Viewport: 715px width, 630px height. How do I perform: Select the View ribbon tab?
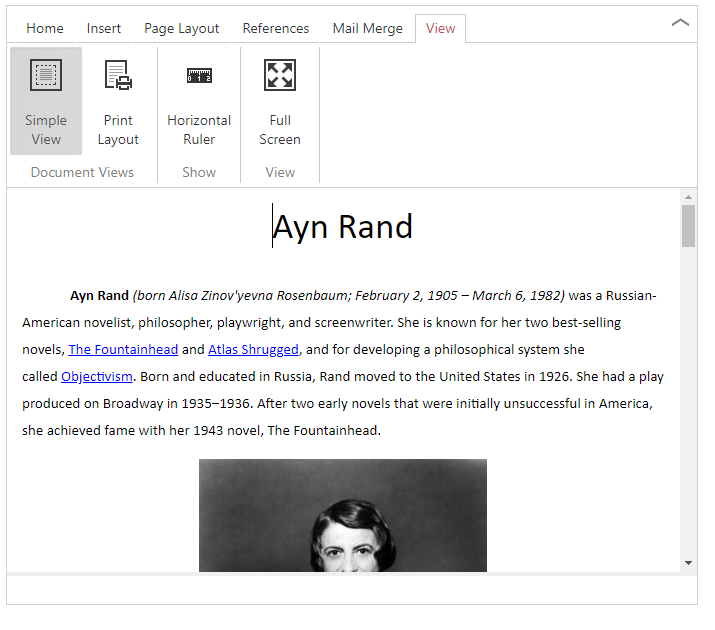click(440, 28)
